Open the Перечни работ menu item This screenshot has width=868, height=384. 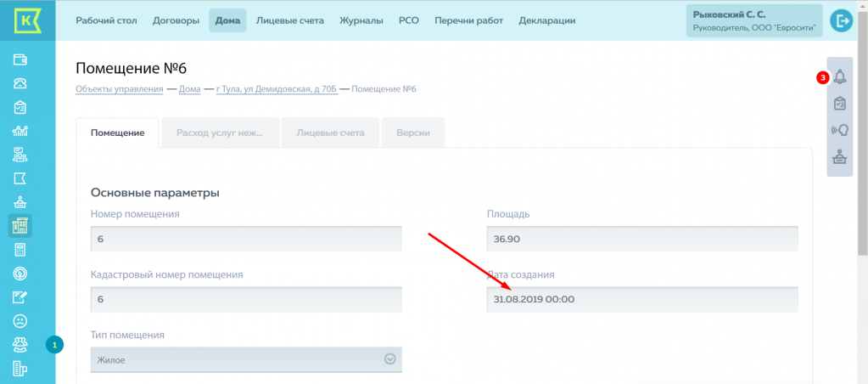(x=469, y=21)
